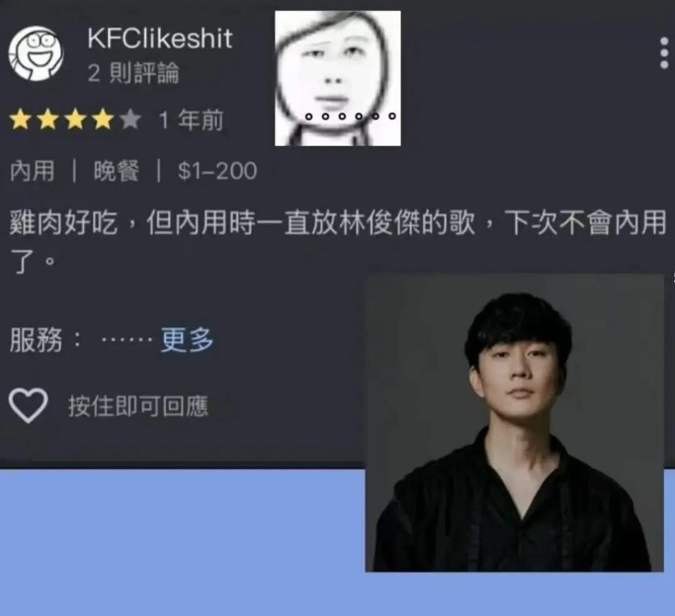Click the 按住即可回應 reaction text
This screenshot has width=675, height=616.
click(138, 406)
